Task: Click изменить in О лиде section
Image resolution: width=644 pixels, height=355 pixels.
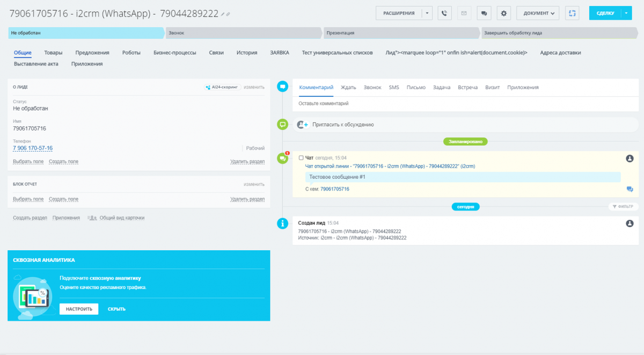Action: click(x=254, y=87)
